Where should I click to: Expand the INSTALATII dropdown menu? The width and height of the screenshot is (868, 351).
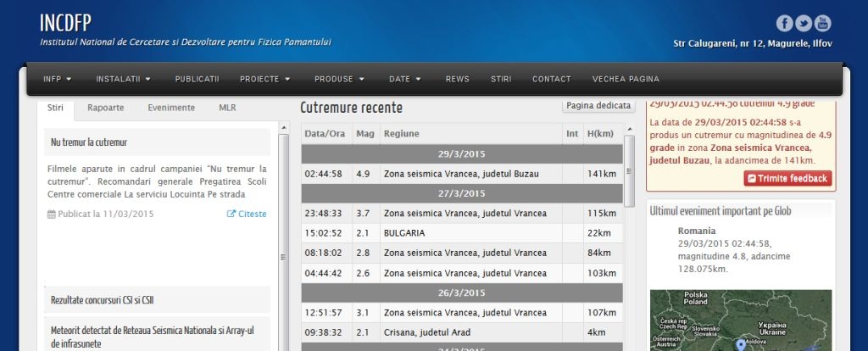(x=124, y=79)
